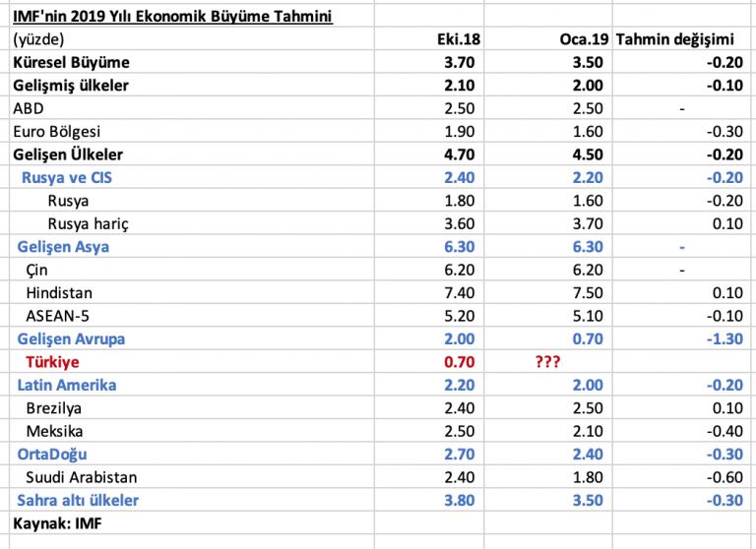The width and height of the screenshot is (756, 549).
Task: Click the red '???' cell for Türkiye
Action: 548,361
